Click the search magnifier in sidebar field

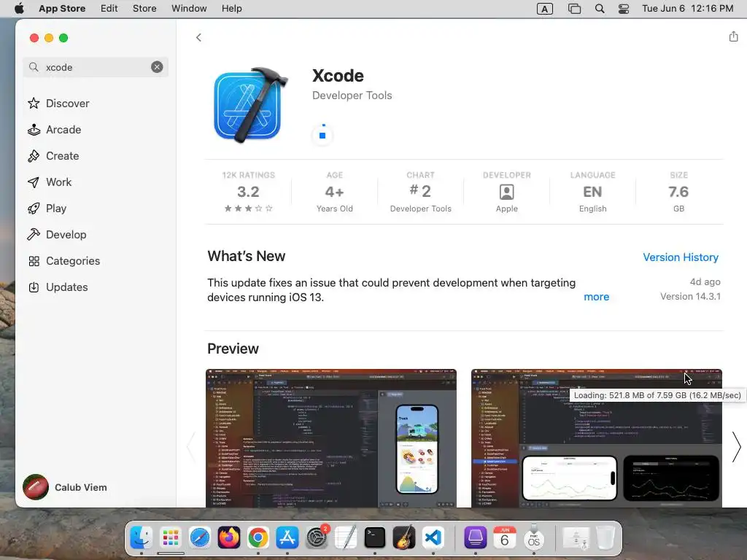(34, 67)
